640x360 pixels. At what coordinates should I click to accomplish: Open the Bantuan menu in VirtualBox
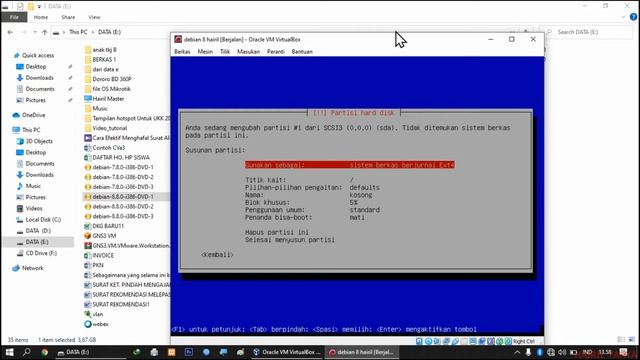(x=302, y=51)
